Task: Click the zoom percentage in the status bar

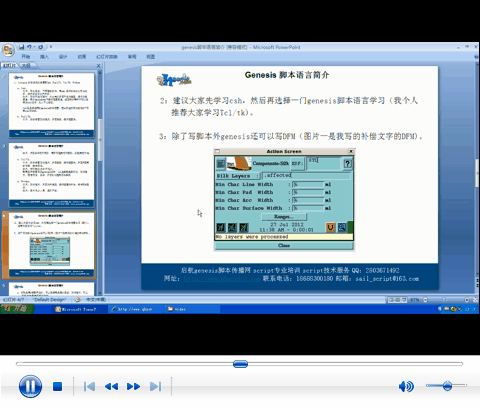Action: (x=415, y=300)
